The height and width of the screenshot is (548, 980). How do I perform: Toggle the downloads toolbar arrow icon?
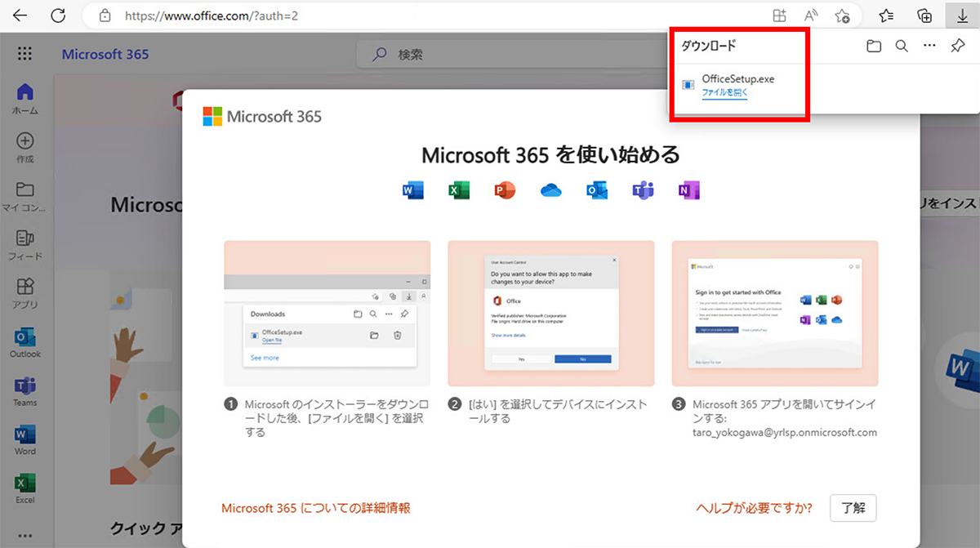(961, 16)
